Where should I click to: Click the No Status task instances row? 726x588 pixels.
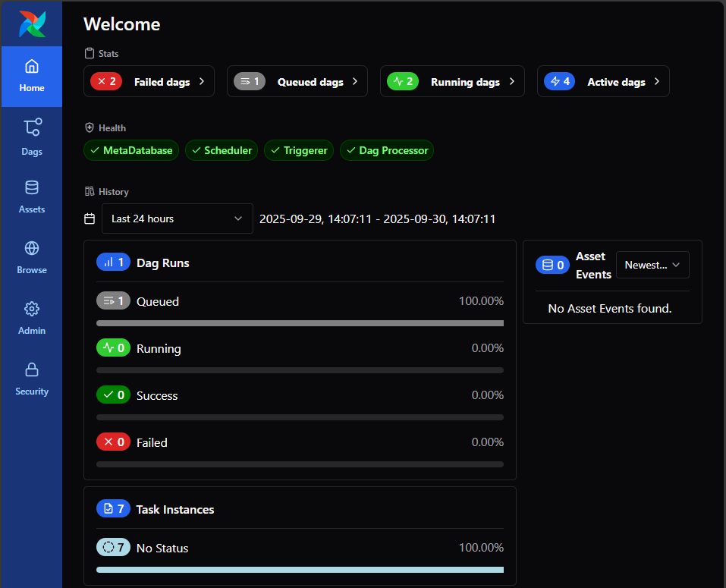[300, 548]
